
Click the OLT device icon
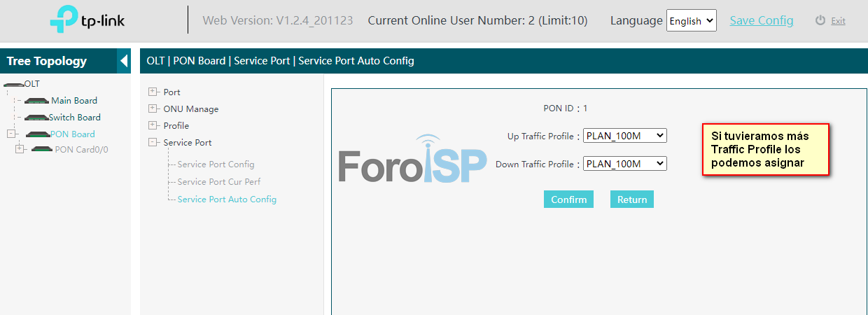13,84
